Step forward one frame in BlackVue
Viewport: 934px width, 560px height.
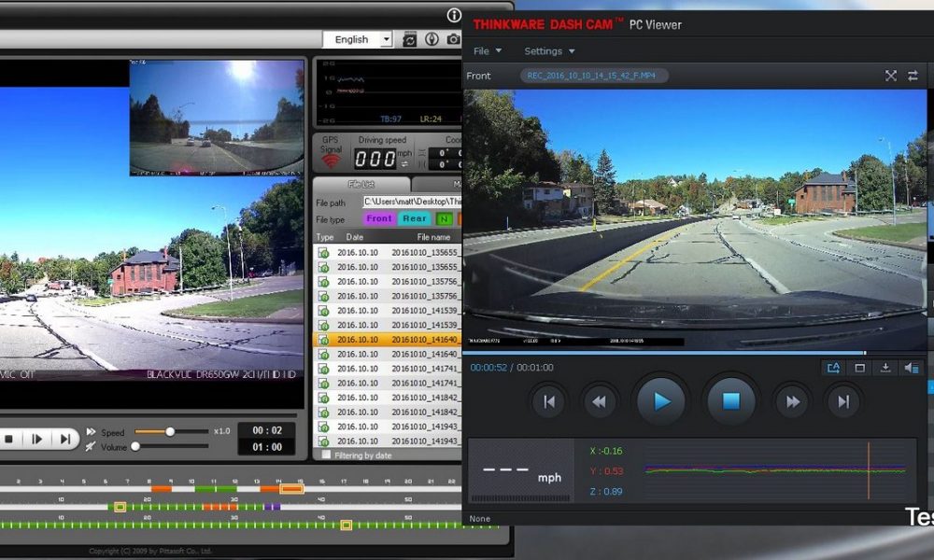36,440
